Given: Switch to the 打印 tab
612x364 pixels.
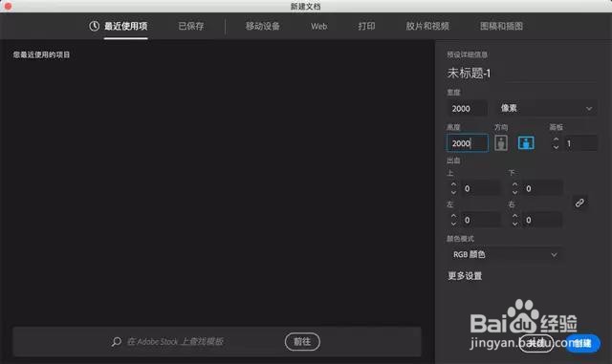Looking at the screenshot, I should click(x=366, y=26).
